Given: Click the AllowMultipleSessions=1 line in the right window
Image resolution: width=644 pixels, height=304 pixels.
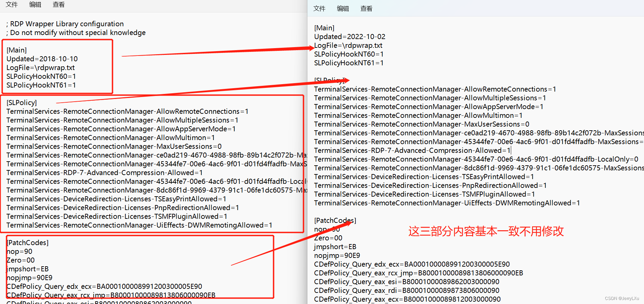Looking at the screenshot, I should pyautogui.click(x=430, y=98).
